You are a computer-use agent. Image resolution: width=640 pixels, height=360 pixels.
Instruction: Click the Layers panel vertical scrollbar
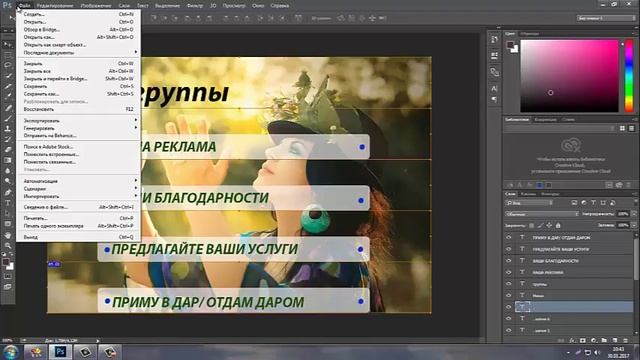pyautogui.click(x=636, y=260)
